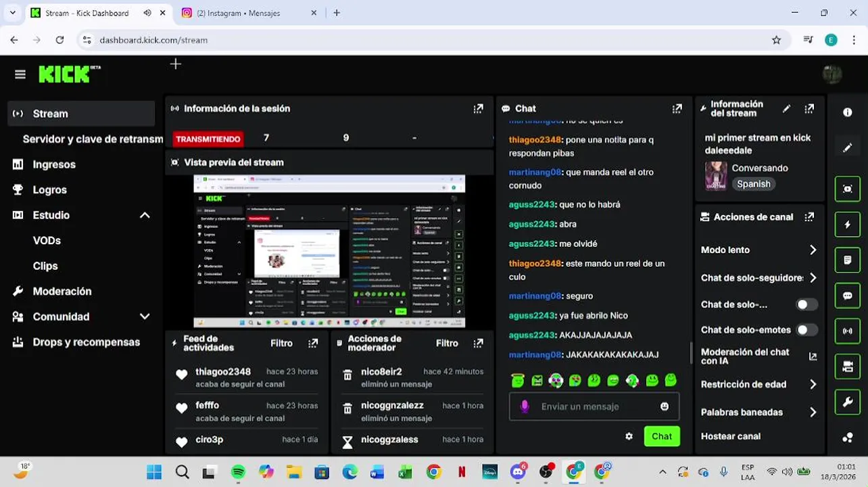This screenshot has width=868, height=487.
Task: Click the Spanish language tag
Action: click(754, 184)
